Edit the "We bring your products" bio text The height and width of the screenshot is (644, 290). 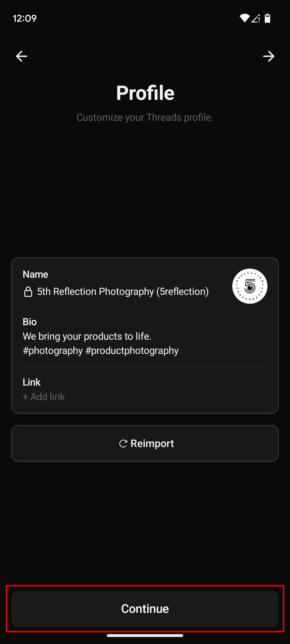87,336
